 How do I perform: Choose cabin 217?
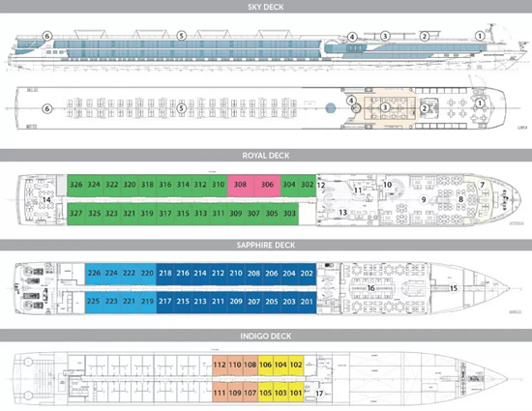(x=165, y=302)
